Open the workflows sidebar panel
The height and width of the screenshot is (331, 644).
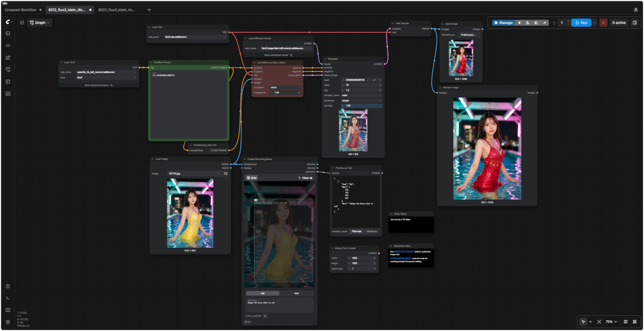pyautogui.click(x=8, y=69)
